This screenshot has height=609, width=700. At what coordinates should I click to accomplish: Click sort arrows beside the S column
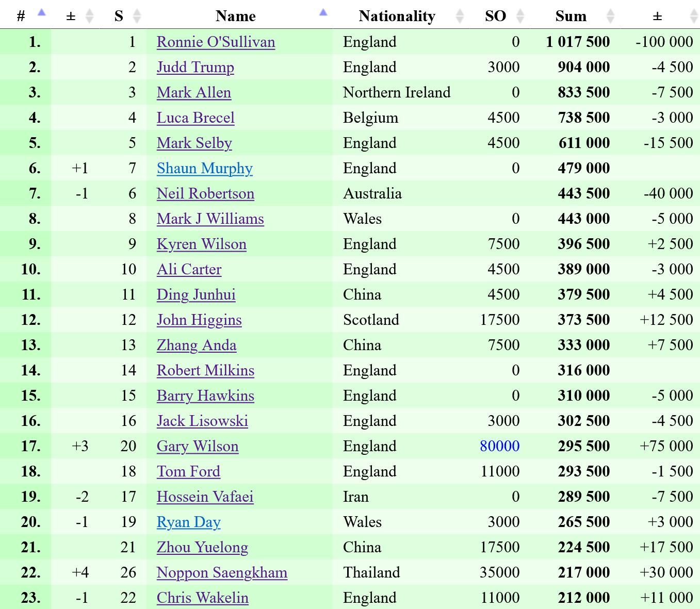pos(137,16)
